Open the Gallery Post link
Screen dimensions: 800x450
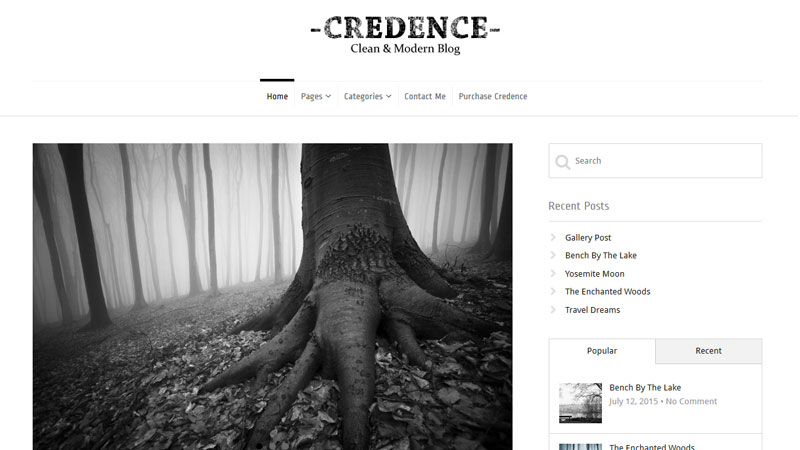[x=588, y=238]
